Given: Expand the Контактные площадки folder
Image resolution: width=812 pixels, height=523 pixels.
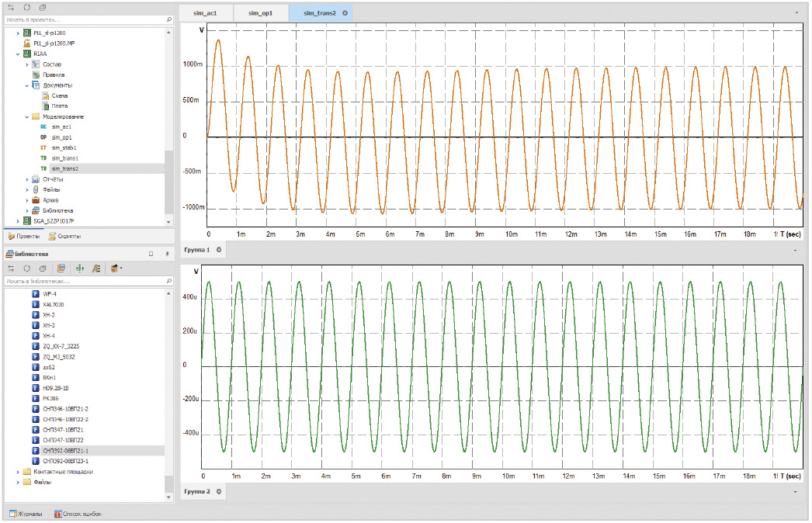Looking at the screenshot, I should (18, 471).
